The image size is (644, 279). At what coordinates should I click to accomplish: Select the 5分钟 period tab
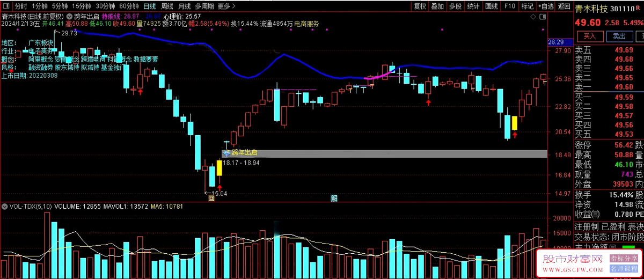pyautogui.click(x=60, y=6)
